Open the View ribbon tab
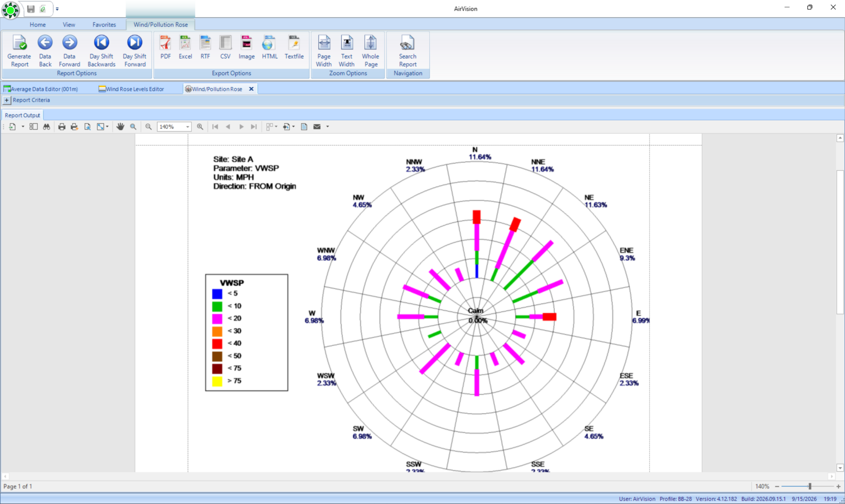Image resolution: width=845 pixels, height=504 pixels. point(69,24)
